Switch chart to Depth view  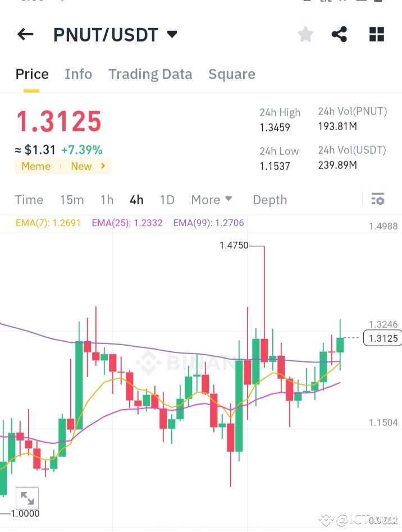269,200
